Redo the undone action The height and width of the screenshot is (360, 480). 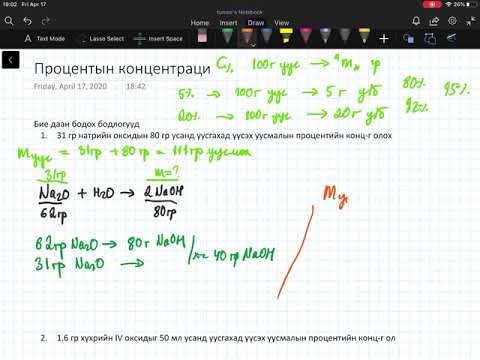click(45, 21)
